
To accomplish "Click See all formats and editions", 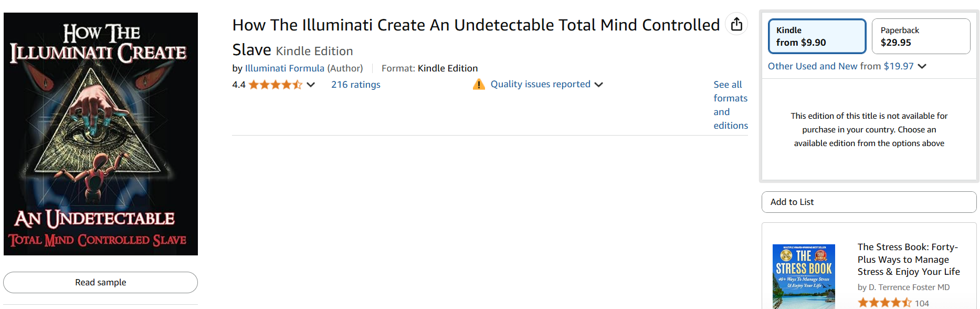I will [x=731, y=105].
